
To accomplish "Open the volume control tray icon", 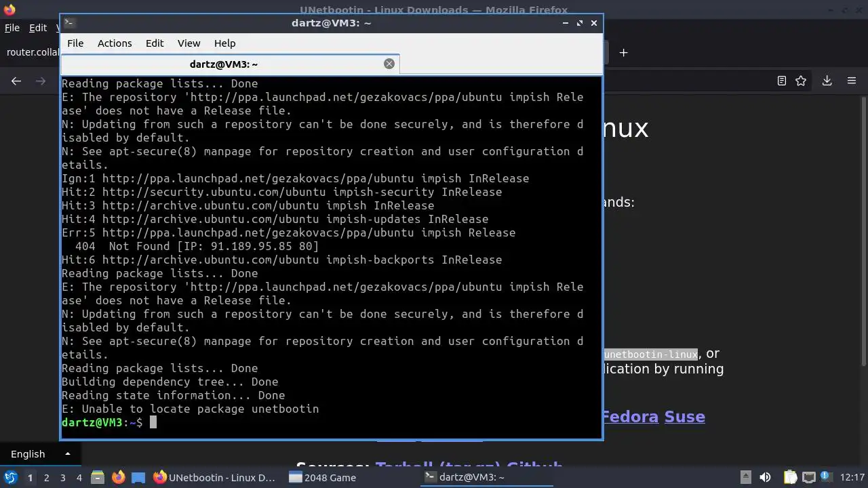I will (765, 477).
